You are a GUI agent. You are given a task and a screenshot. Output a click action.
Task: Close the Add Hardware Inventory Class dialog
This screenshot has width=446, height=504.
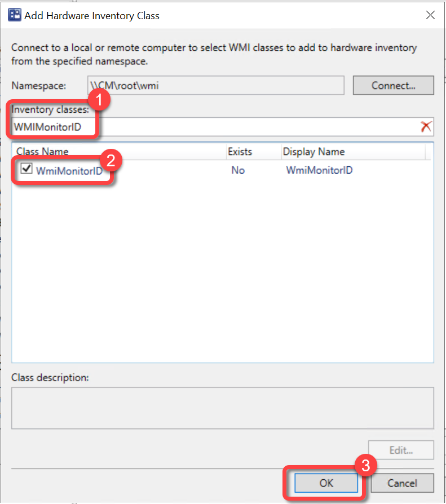pos(430,15)
